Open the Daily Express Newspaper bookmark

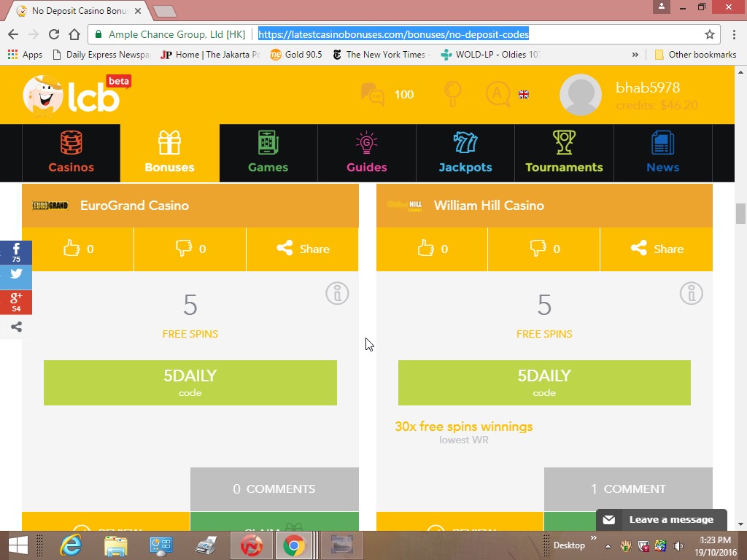101,55
